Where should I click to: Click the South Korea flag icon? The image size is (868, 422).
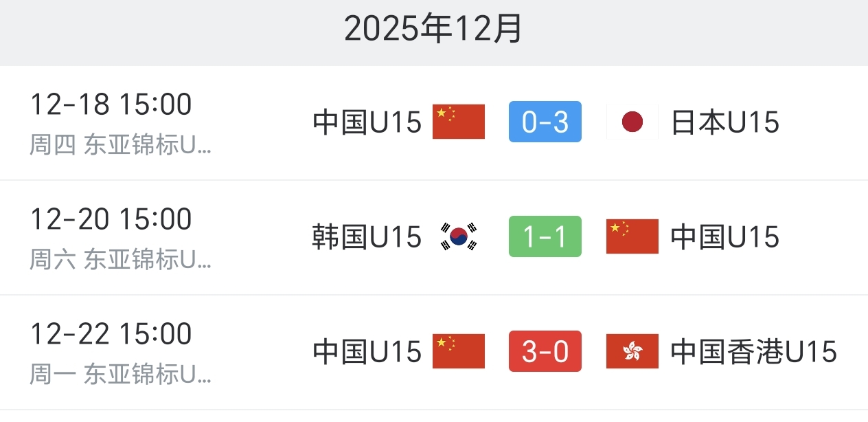[459, 237]
